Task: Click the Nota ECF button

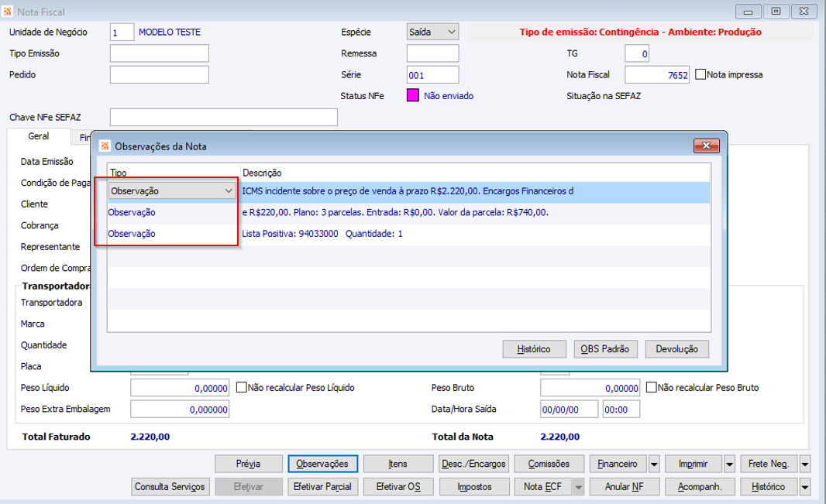Action: (x=543, y=487)
